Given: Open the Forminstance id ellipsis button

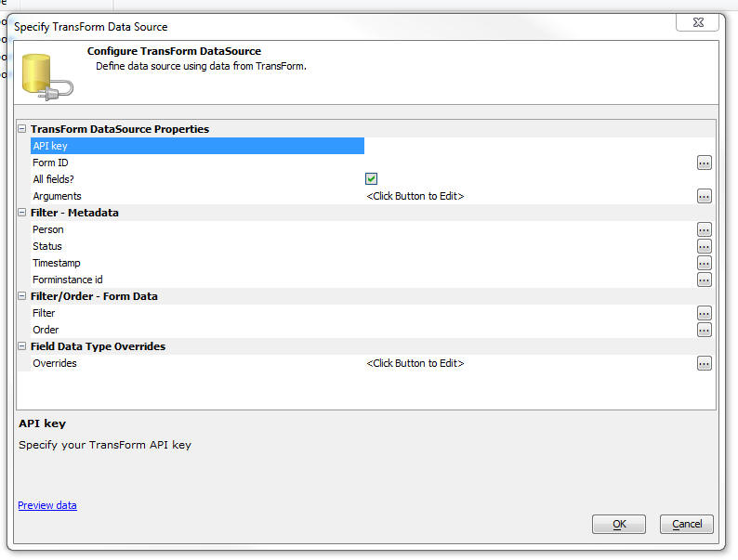Looking at the screenshot, I should pyautogui.click(x=704, y=280).
